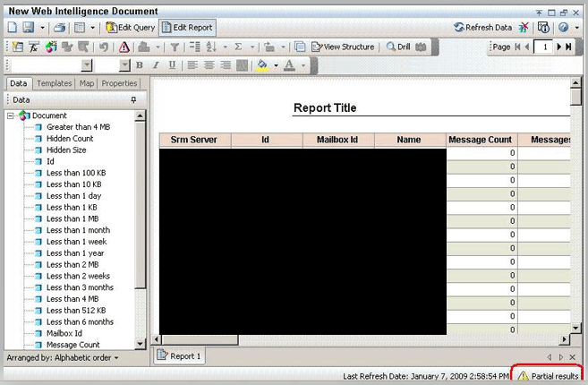This screenshot has height=385, width=588.
Task: Toggle underline text formatting
Action: pos(169,65)
